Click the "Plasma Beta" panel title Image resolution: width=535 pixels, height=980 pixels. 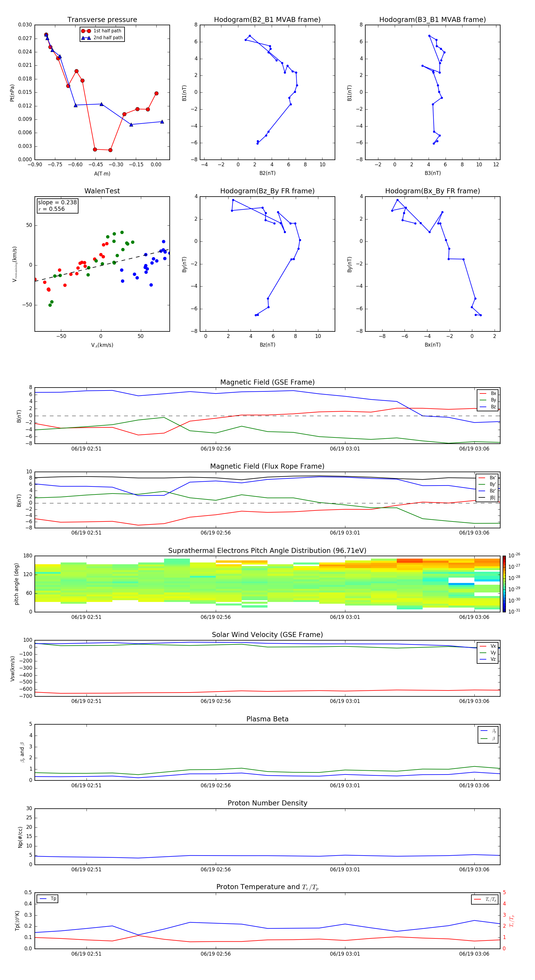[x=267, y=719]
